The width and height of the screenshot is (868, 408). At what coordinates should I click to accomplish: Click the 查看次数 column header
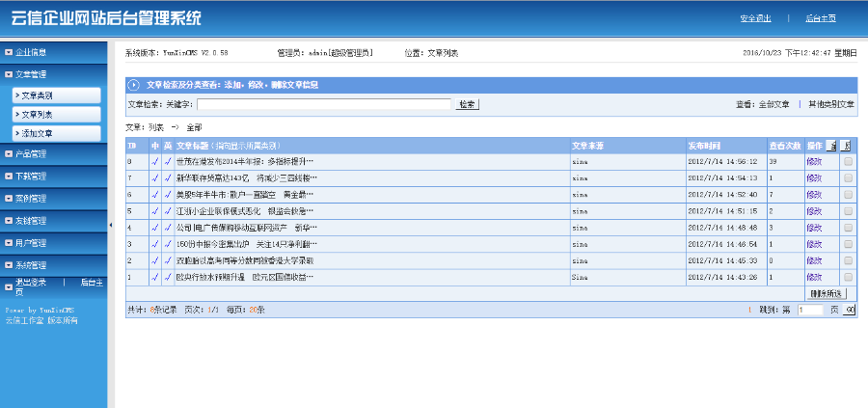[x=785, y=146]
